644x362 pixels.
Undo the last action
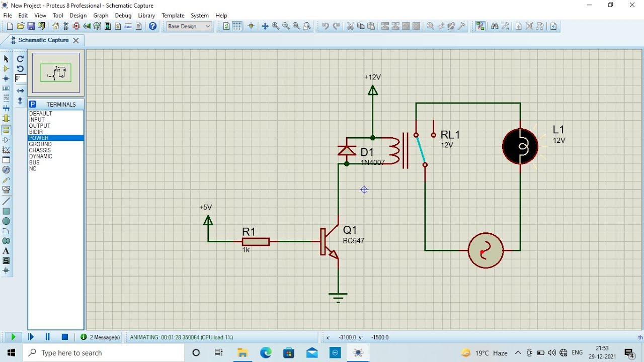click(326, 26)
